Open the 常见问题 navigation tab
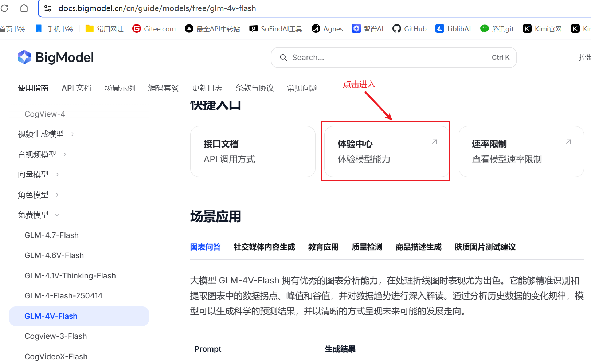Viewport: 591px width, 364px height. click(302, 88)
